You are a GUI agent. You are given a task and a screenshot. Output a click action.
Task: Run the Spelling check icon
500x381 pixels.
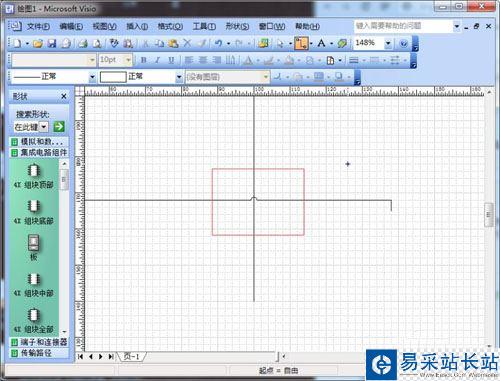click(x=114, y=43)
